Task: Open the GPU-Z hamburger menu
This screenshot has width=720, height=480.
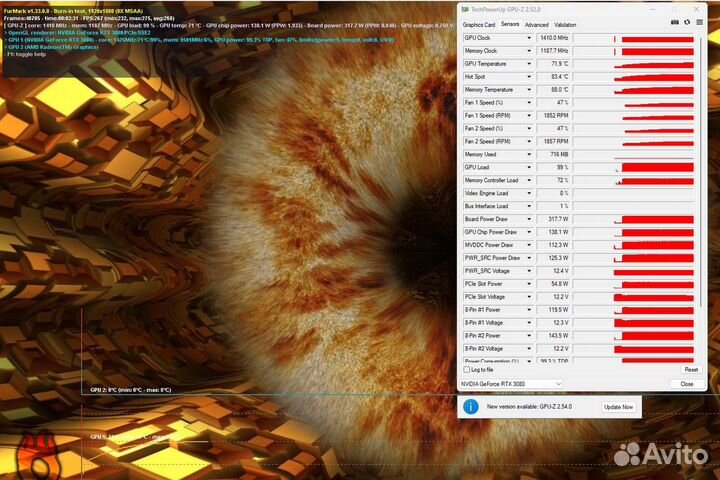Action: [x=699, y=22]
